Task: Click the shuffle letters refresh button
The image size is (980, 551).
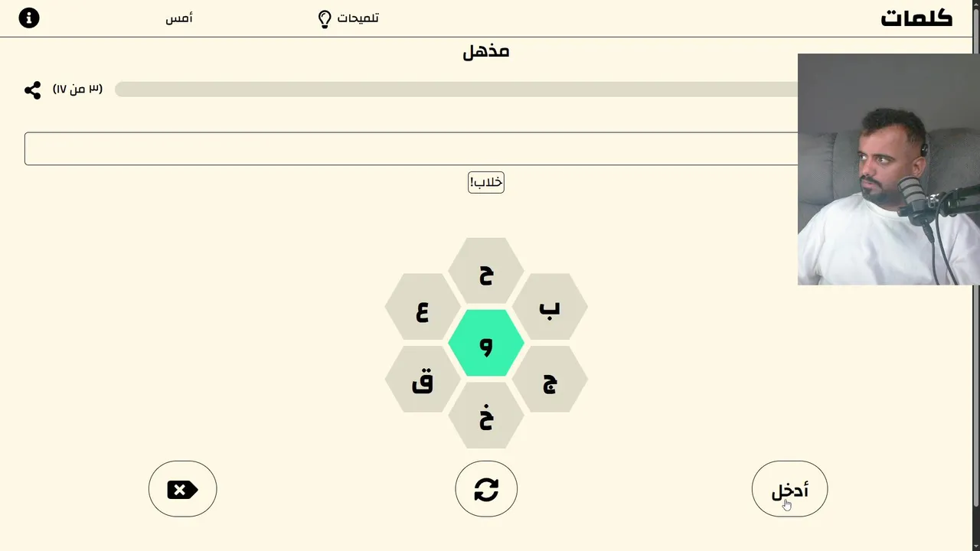Action: pyautogui.click(x=486, y=489)
